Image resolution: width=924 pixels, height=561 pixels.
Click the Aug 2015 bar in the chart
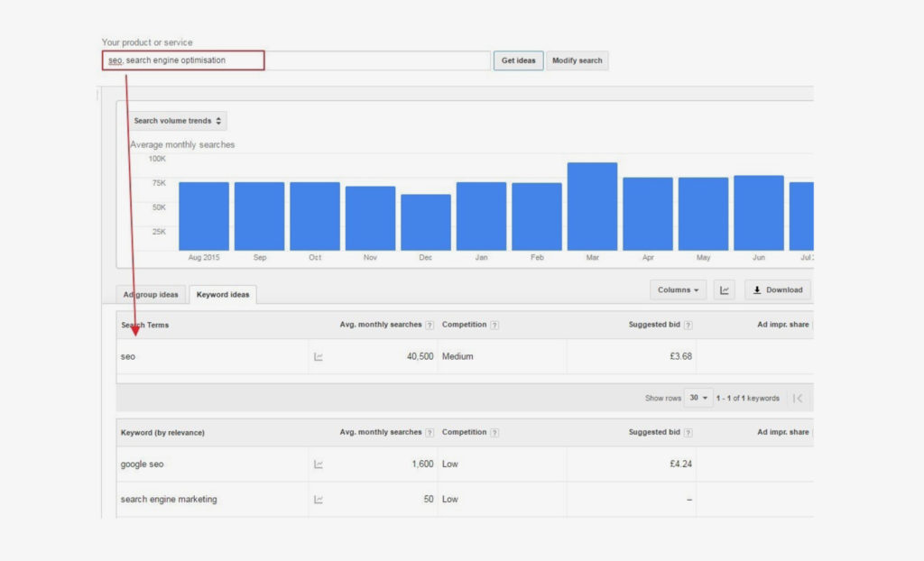pyautogui.click(x=204, y=216)
